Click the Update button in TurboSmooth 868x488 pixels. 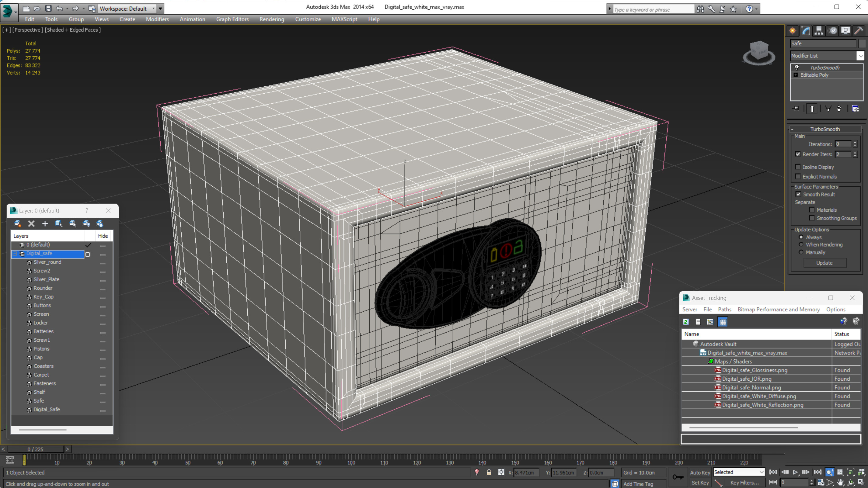pos(824,263)
